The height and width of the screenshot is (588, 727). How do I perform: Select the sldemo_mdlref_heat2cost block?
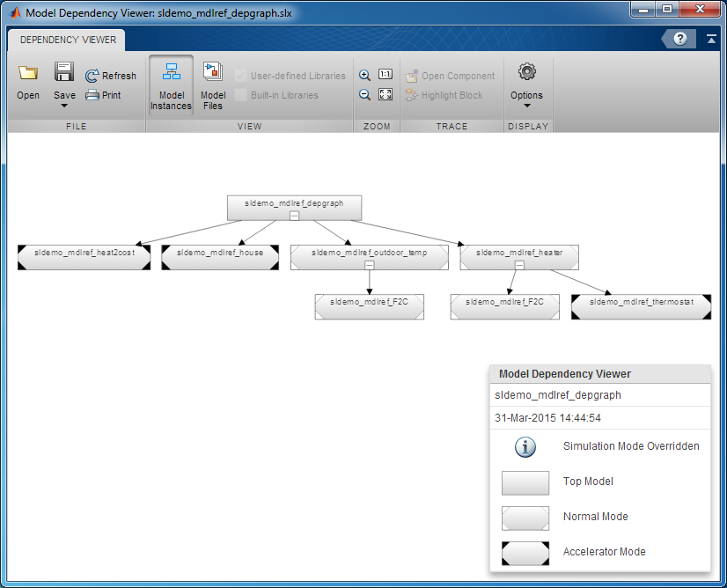[x=84, y=257]
